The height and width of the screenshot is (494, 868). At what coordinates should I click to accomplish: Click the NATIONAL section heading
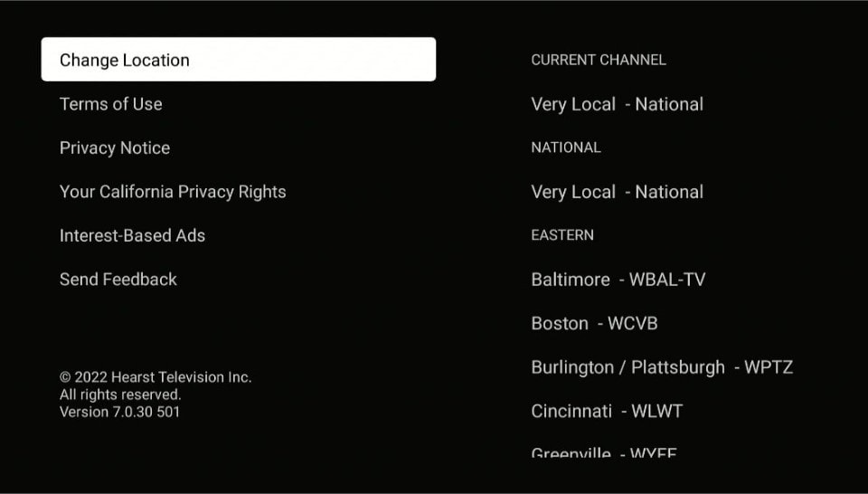(566, 147)
